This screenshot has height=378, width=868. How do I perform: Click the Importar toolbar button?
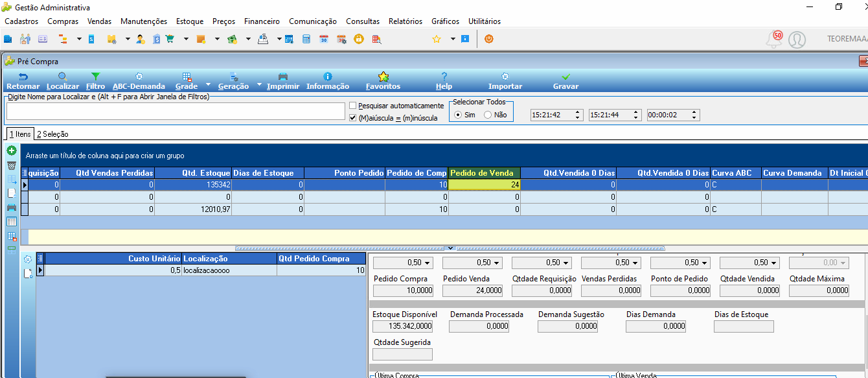[505, 81]
